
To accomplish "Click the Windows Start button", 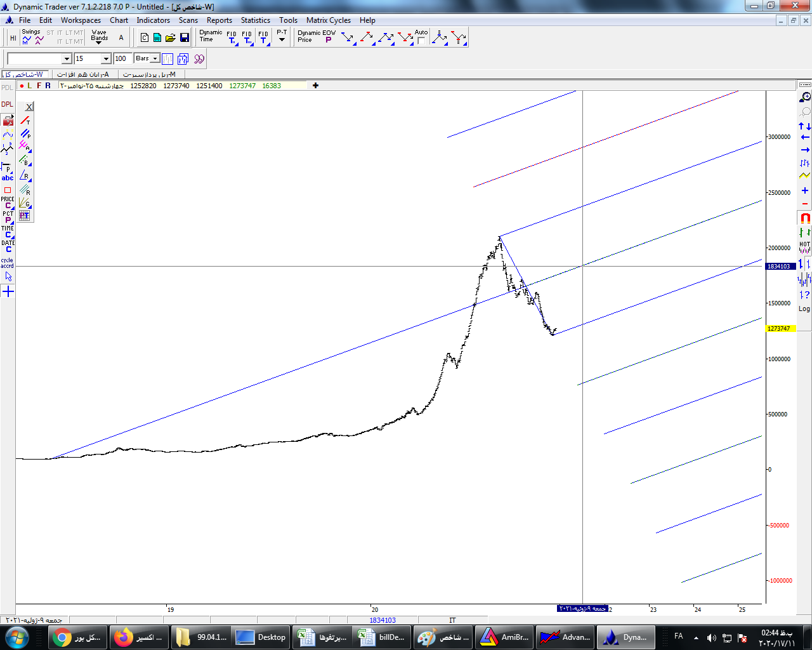I will pos(16,637).
